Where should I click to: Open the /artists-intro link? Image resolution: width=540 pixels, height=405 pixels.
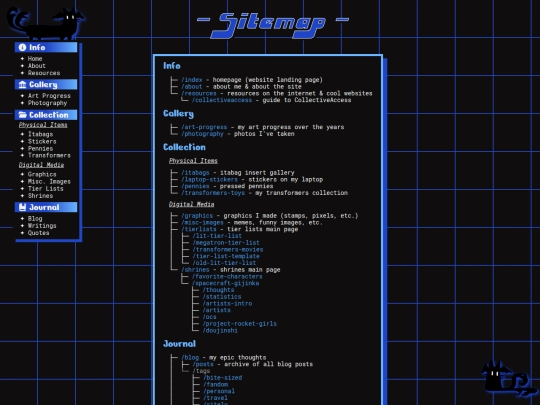click(x=227, y=304)
